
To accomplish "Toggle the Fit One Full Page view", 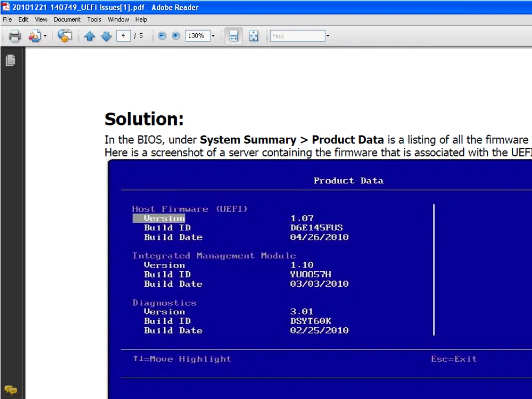I will pyautogui.click(x=254, y=36).
